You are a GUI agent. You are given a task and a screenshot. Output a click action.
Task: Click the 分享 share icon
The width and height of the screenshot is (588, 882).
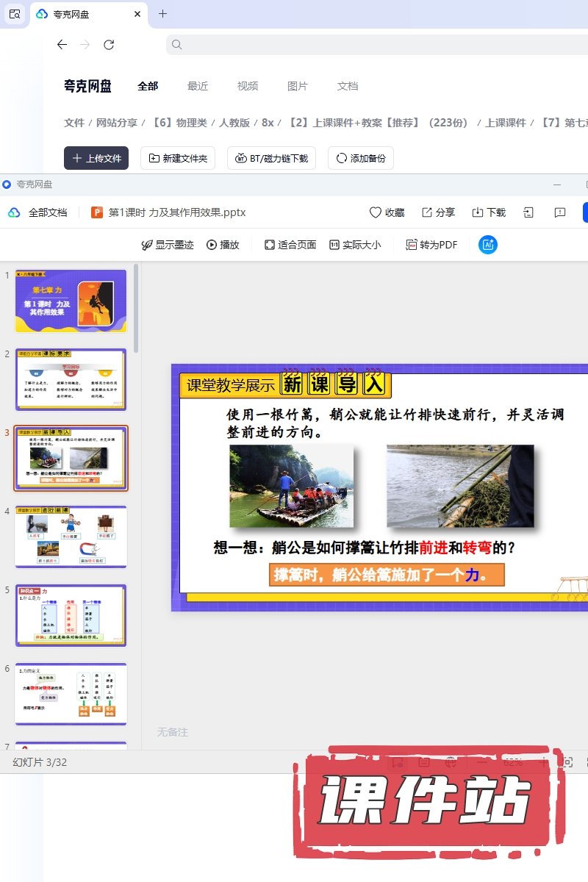[427, 212]
